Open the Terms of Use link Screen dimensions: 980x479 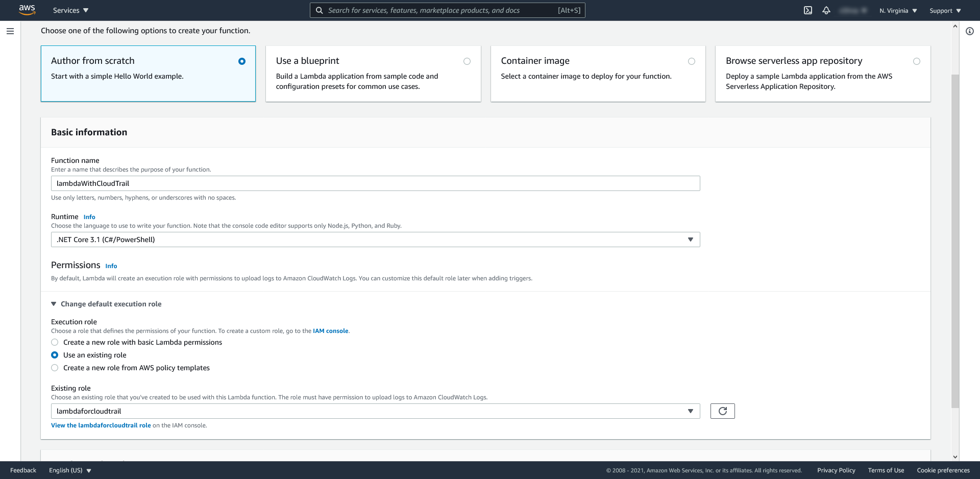pos(886,470)
